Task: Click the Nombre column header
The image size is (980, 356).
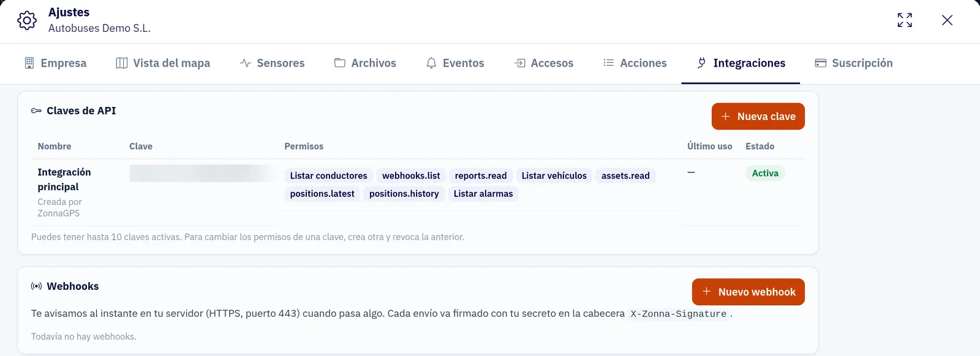Action: point(55,146)
